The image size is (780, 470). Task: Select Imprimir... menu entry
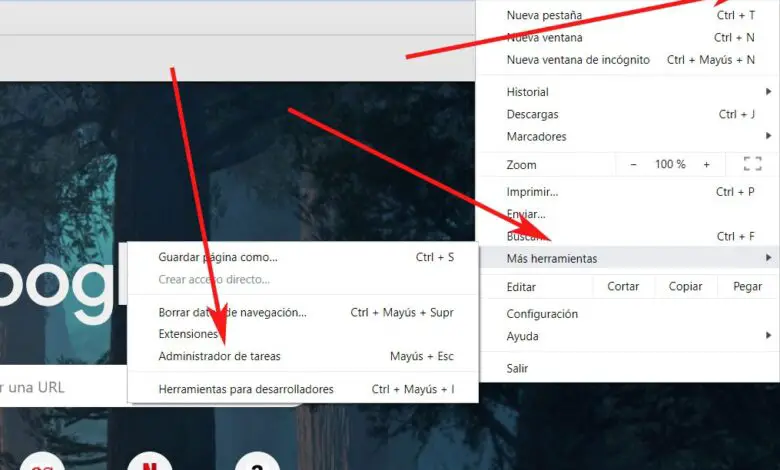point(628,192)
